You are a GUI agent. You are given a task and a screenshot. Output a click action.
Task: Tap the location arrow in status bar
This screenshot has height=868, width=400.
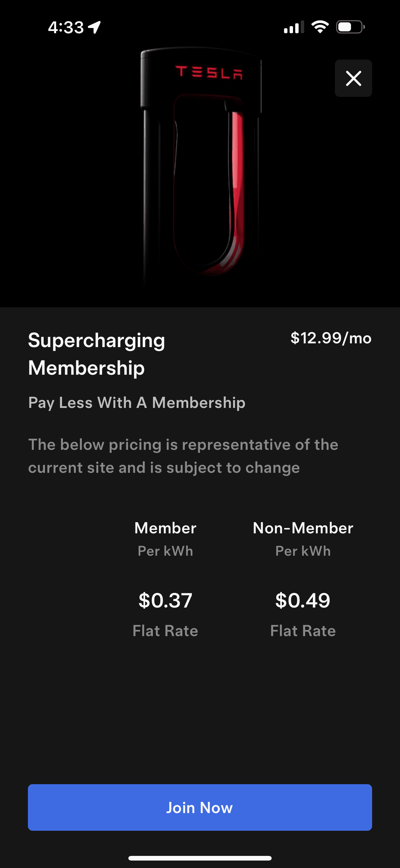point(95,27)
